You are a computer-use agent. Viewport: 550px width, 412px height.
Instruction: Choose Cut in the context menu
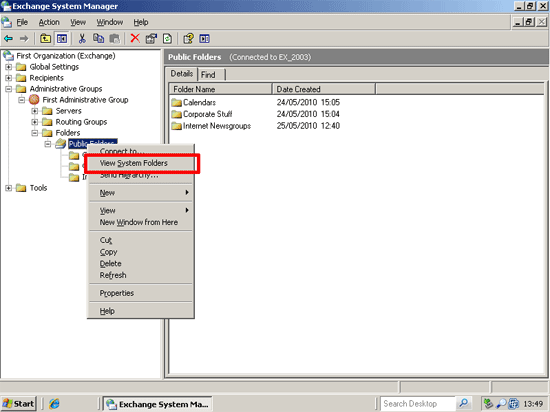pos(141,240)
